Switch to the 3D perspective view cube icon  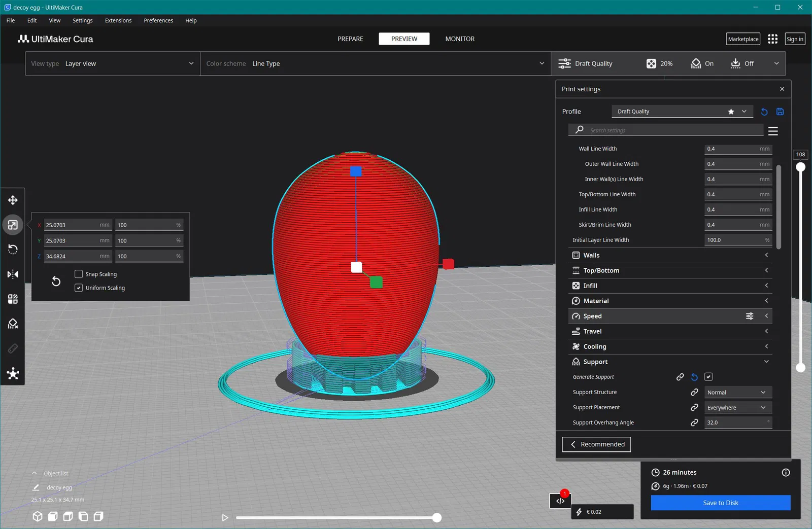(x=37, y=516)
